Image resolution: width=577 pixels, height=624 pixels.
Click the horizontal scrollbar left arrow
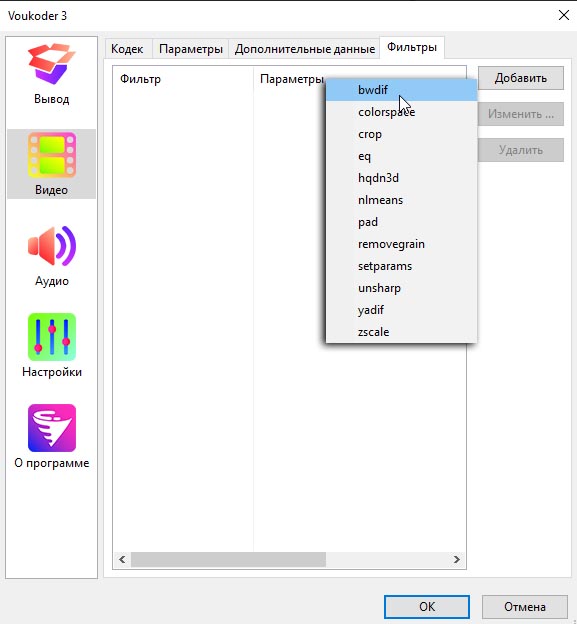(122, 560)
